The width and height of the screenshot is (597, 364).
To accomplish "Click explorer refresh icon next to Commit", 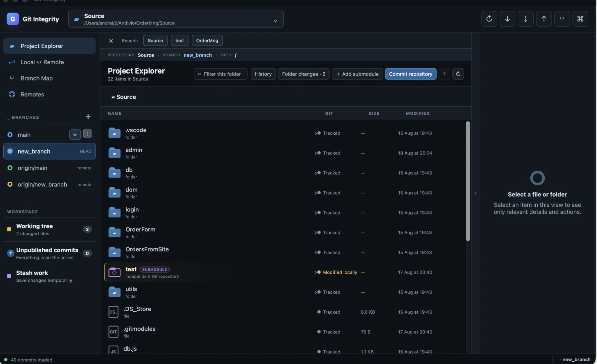I will 458,74.
